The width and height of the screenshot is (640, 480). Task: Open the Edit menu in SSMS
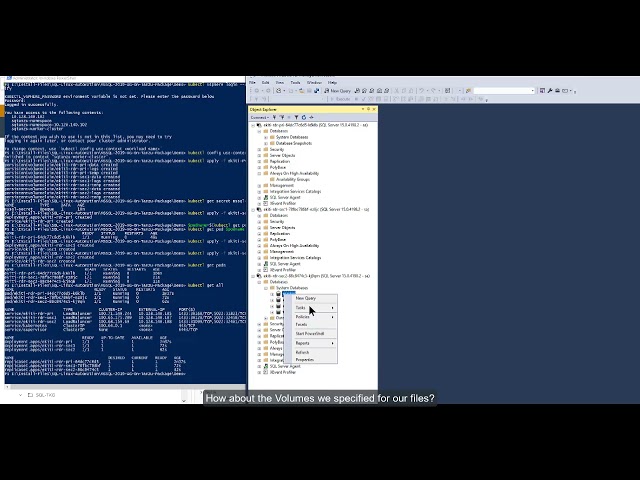(266, 82)
